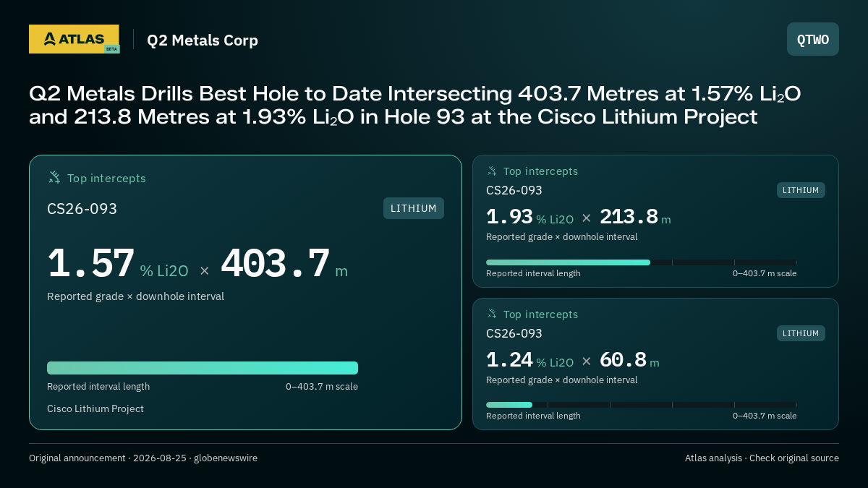Select the Q2 Metals Corp company name
The width and height of the screenshot is (868, 488).
[x=203, y=40]
